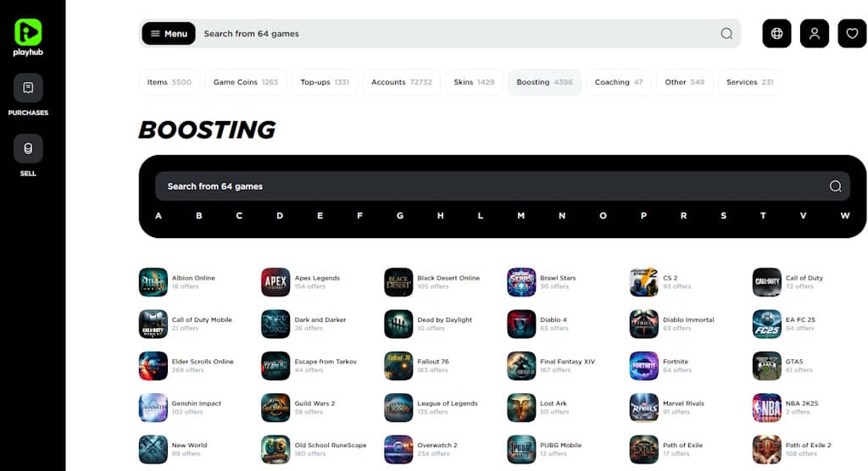
Task: Open the Sell sidebar icon
Action: (x=28, y=148)
